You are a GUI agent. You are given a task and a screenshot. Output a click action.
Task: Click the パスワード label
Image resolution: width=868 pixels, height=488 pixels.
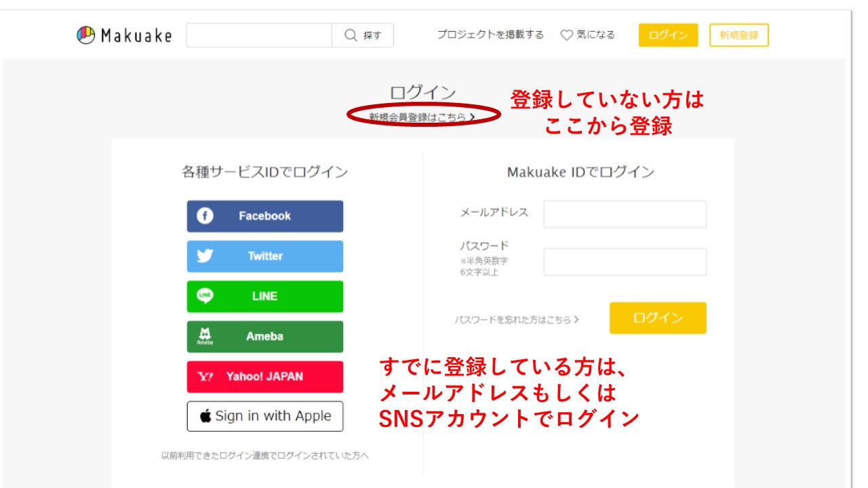(484, 245)
